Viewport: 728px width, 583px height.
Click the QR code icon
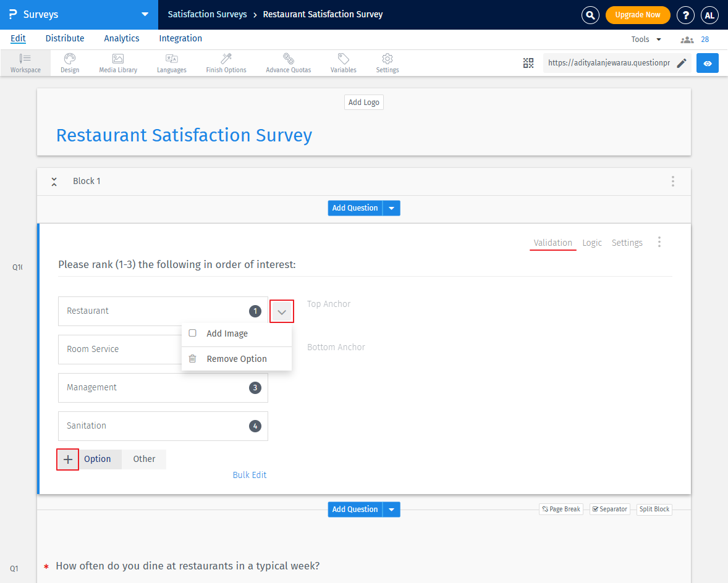(528, 63)
